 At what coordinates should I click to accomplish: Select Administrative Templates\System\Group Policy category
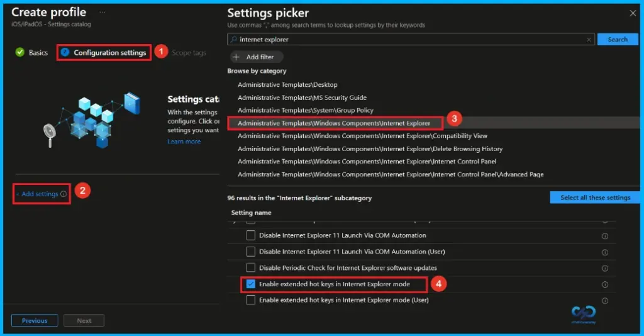[x=306, y=111]
